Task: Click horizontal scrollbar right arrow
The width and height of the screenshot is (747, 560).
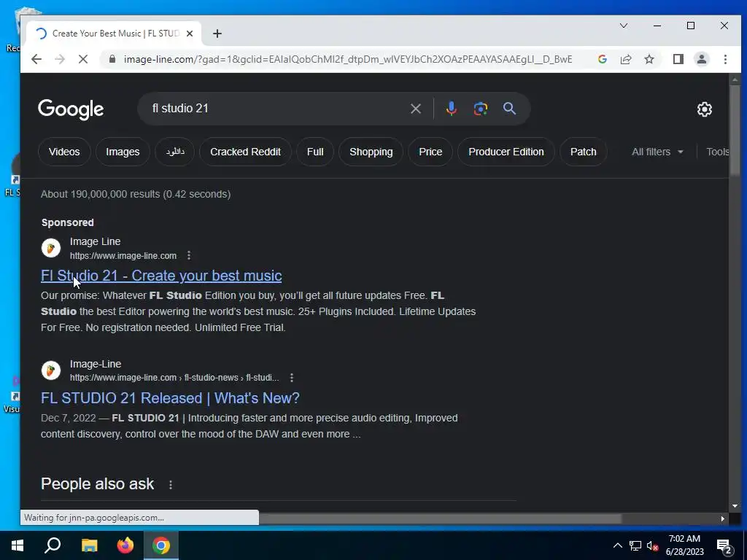Action: coord(723,518)
